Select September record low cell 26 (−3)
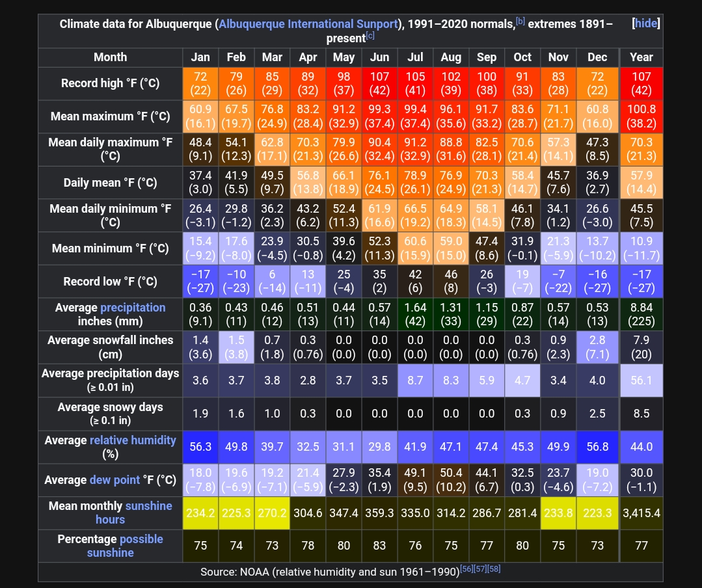The width and height of the screenshot is (702, 588). click(x=487, y=282)
